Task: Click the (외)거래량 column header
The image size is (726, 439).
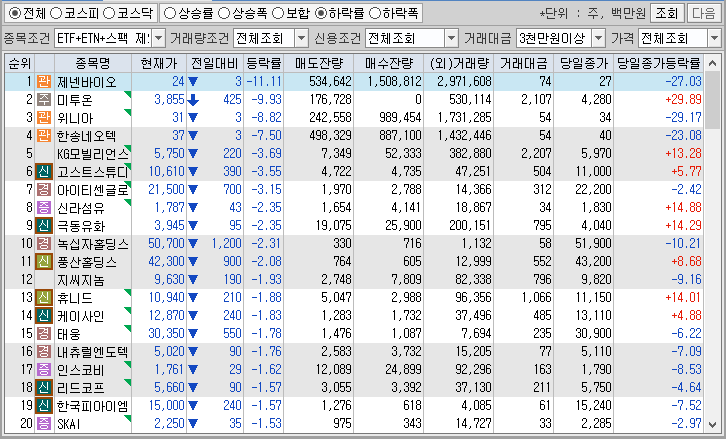Action: coord(459,63)
